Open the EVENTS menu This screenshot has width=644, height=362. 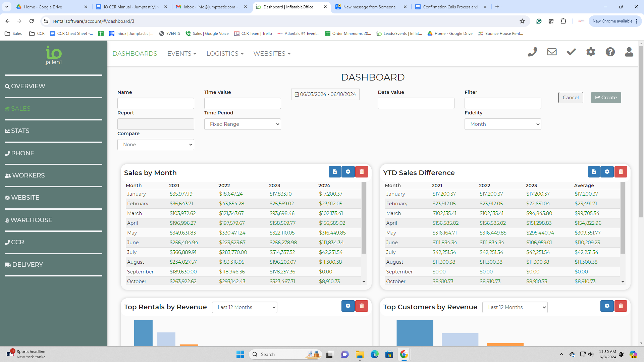coord(181,54)
